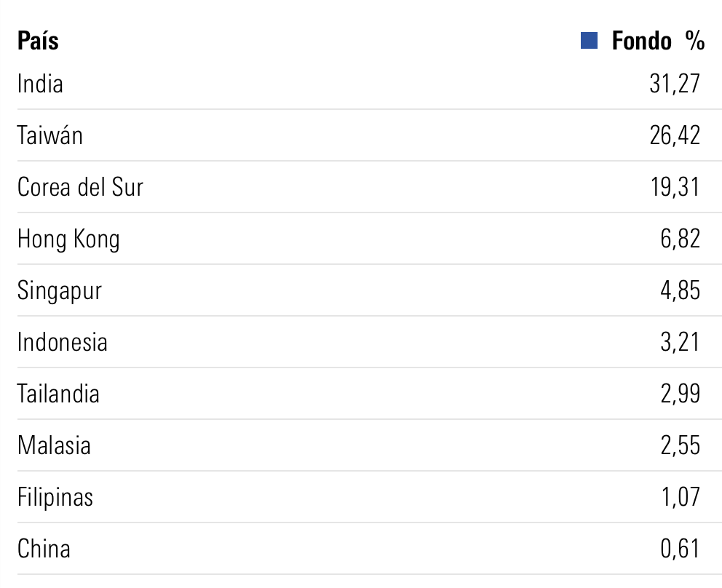The width and height of the screenshot is (722, 588).
Task: Select the Malasia row label
Action: click(x=54, y=445)
